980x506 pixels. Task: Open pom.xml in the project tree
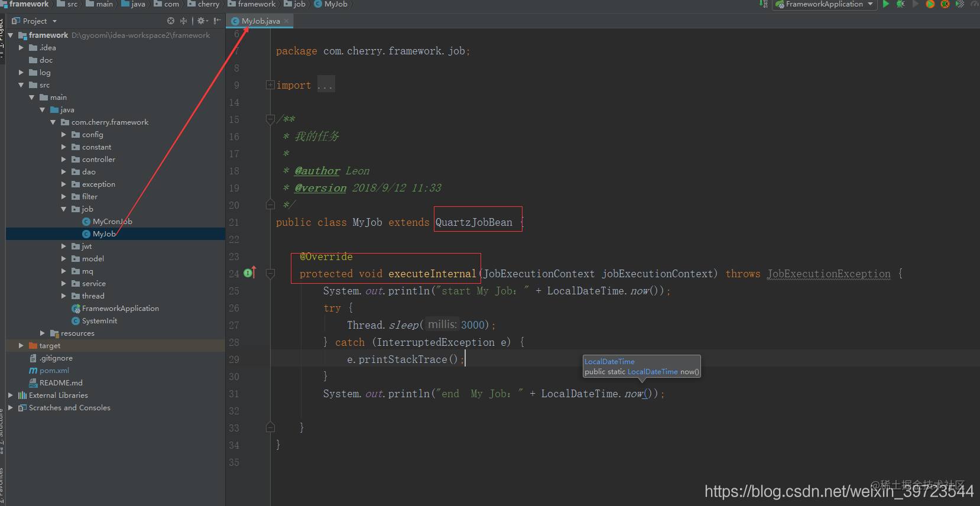pos(54,371)
